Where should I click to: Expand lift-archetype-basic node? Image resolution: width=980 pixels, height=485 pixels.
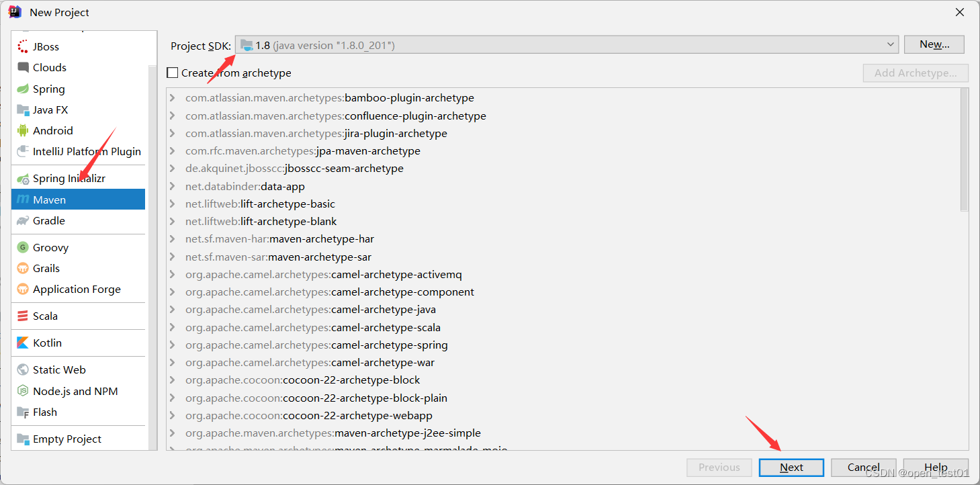pos(173,204)
